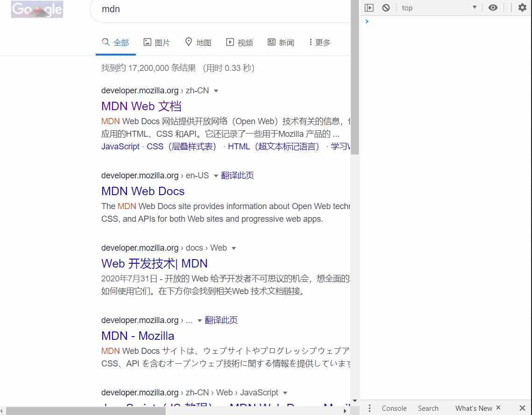Open the drawer three-dot menu
The width and height of the screenshot is (532, 415).
tap(370, 408)
